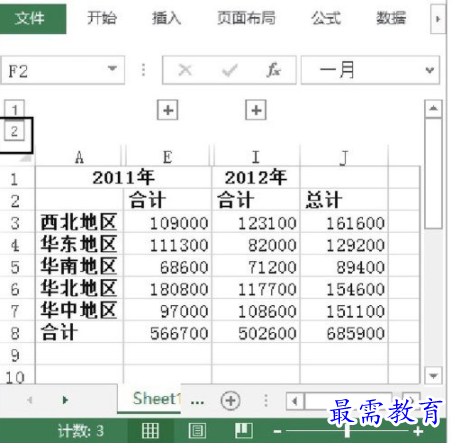Click the 2012年 header cell
The height and width of the screenshot is (443, 451).
click(256, 177)
